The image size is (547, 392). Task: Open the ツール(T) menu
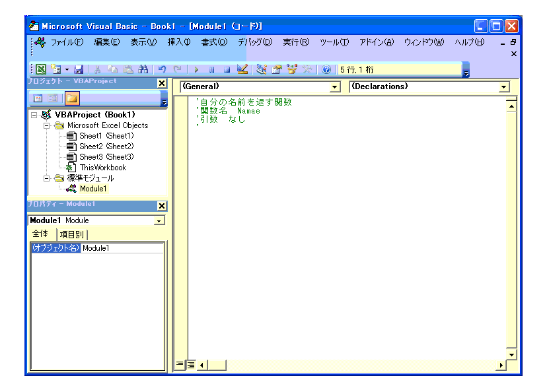(334, 42)
